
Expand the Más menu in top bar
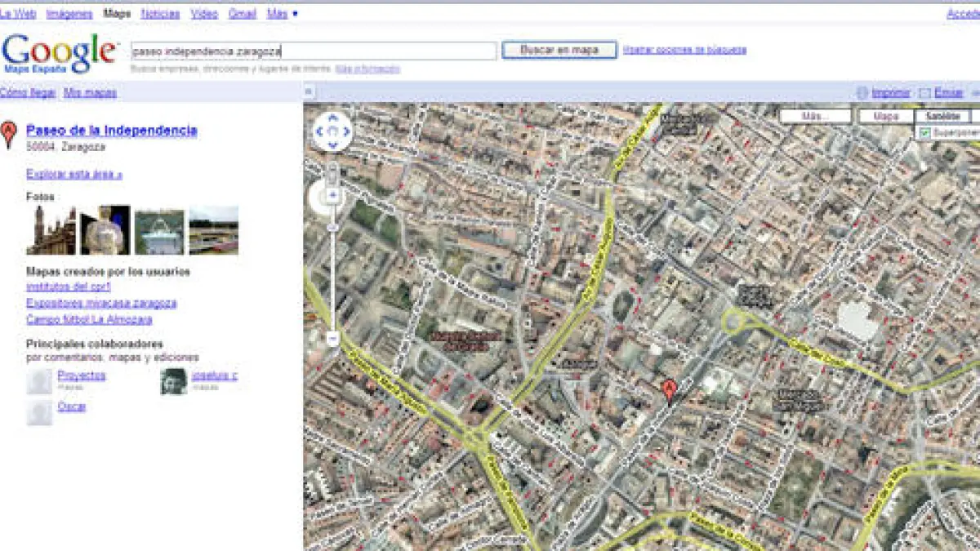coord(282,14)
